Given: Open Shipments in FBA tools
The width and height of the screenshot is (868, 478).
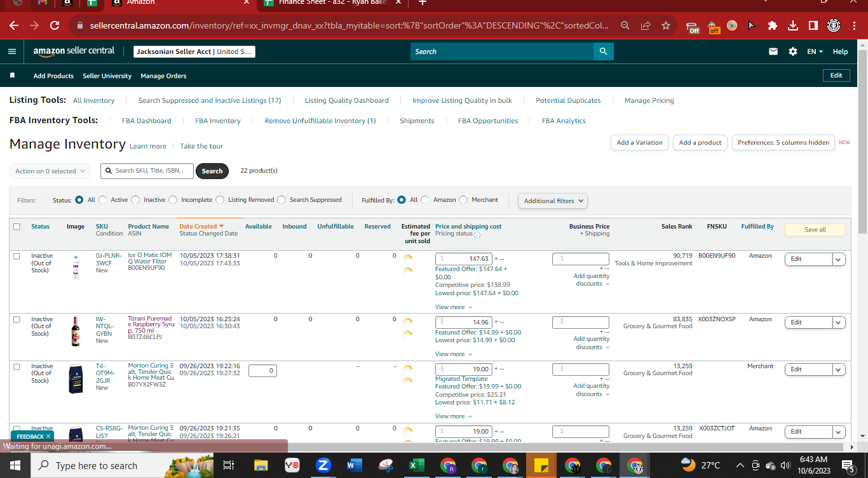Looking at the screenshot, I should pyautogui.click(x=417, y=121).
